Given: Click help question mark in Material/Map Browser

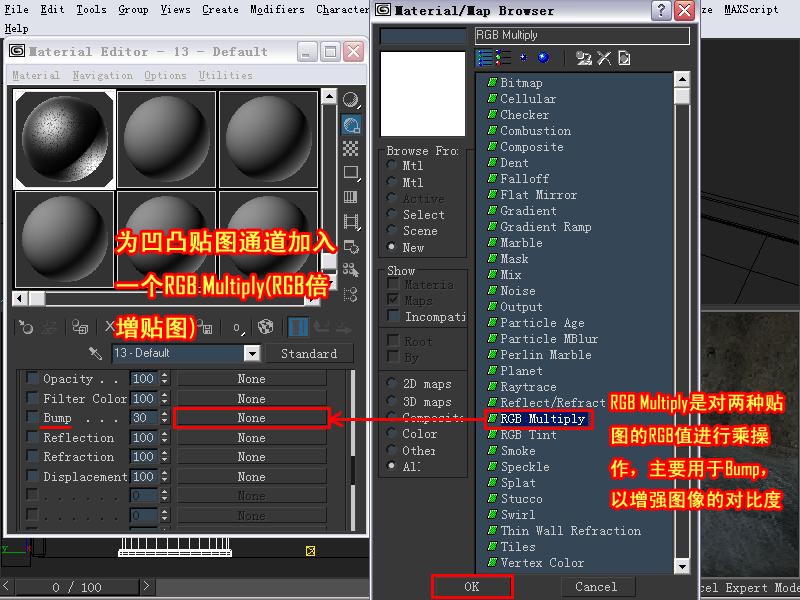Looking at the screenshot, I should pos(661,11).
